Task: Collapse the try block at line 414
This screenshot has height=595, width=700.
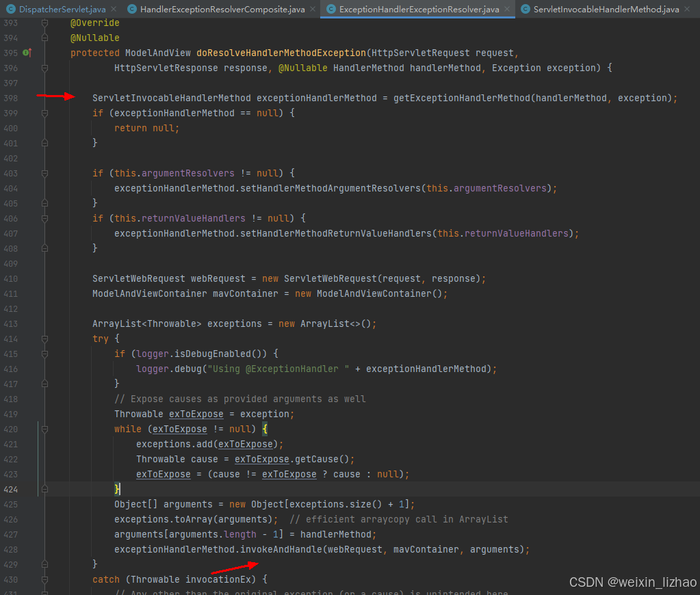Action: (44, 339)
